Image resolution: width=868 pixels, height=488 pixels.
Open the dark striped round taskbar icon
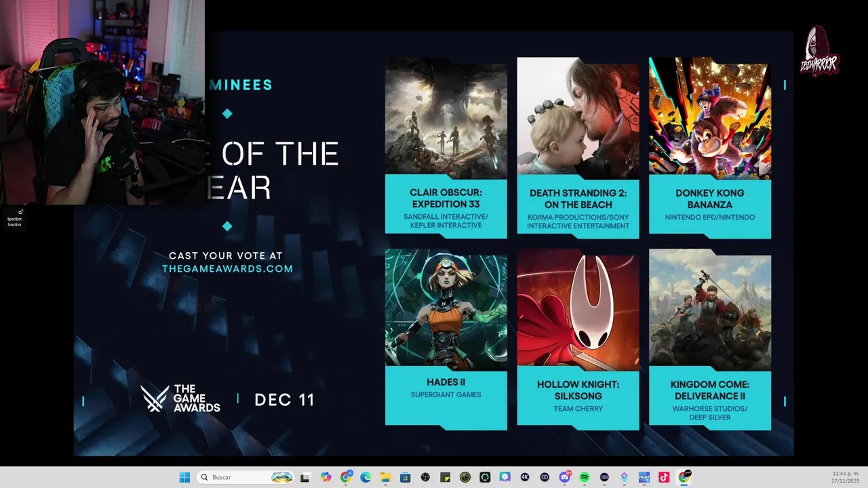(604, 477)
